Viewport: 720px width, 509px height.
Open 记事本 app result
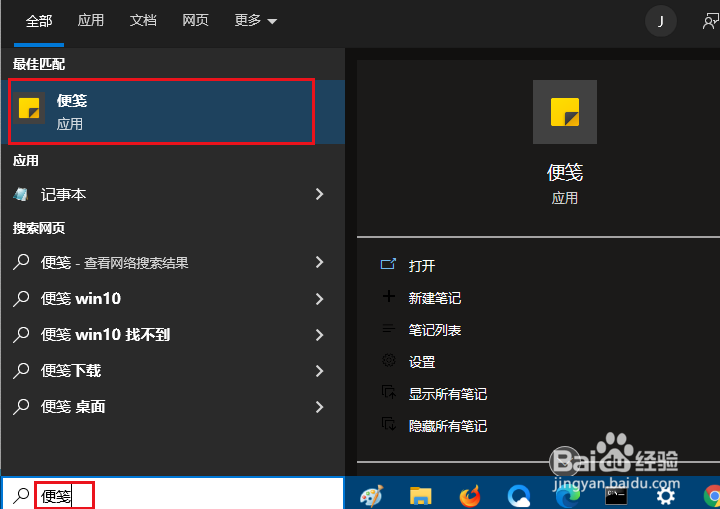(173, 194)
